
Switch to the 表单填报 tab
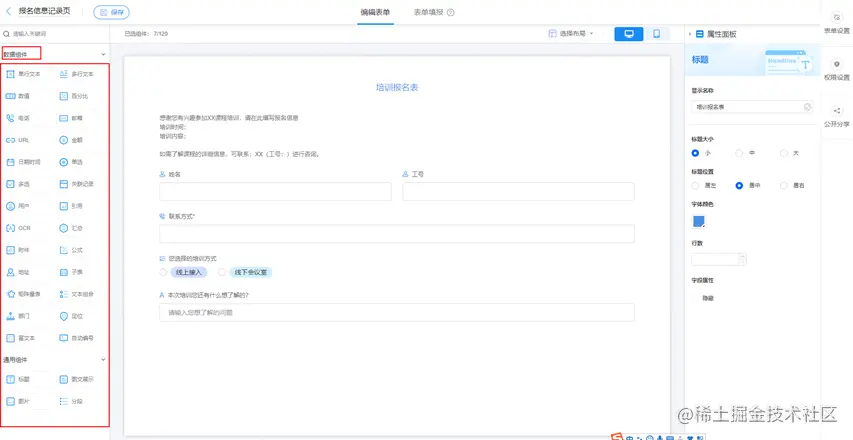click(x=434, y=12)
